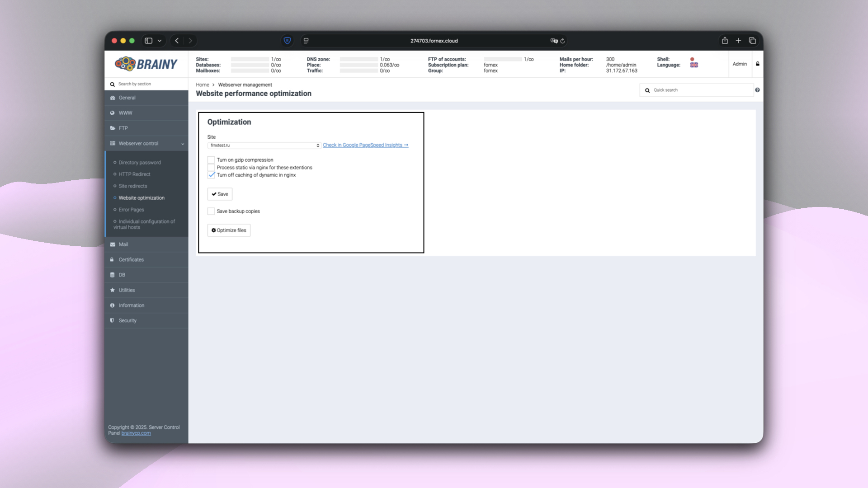Click the Information info icon
The height and width of the screenshot is (488, 868).
click(112, 305)
